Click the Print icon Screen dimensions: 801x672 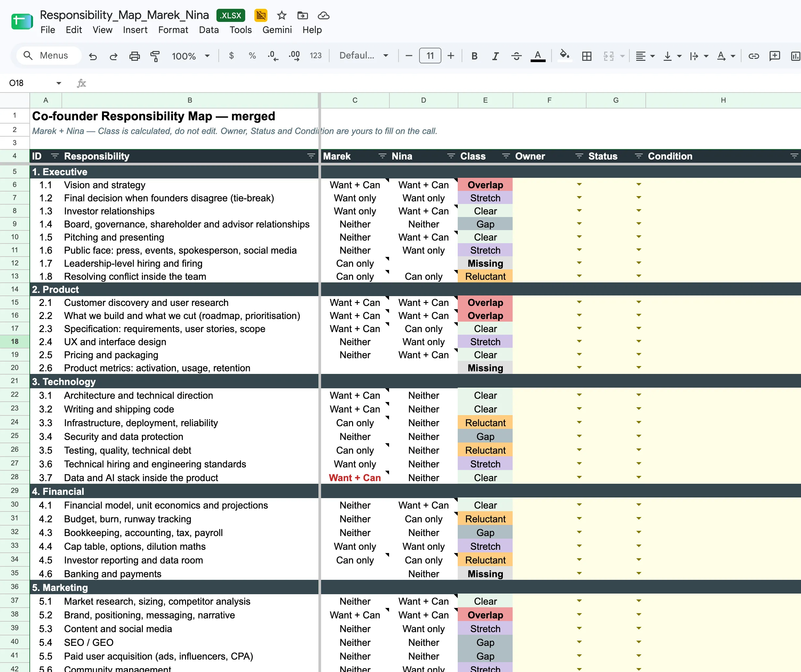click(134, 56)
